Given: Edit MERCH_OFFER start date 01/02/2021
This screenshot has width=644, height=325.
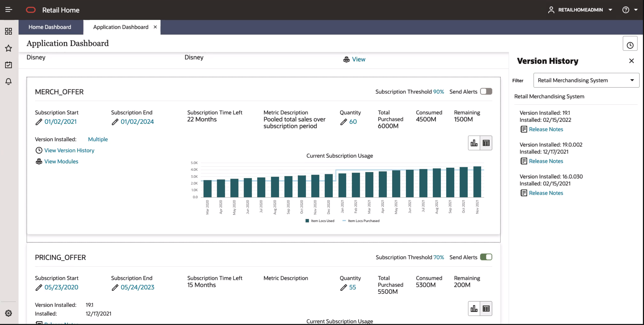Looking at the screenshot, I should pyautogui.click(x=60, y=122).
